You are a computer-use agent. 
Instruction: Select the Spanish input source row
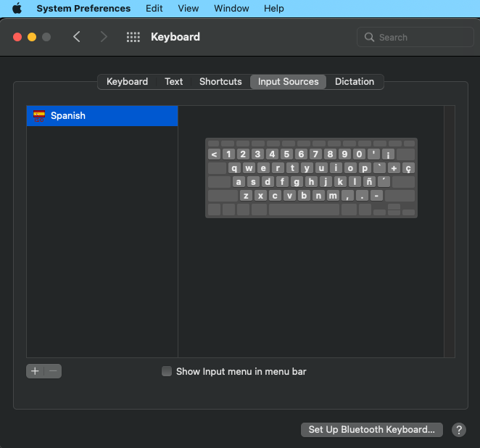(102, 116)
